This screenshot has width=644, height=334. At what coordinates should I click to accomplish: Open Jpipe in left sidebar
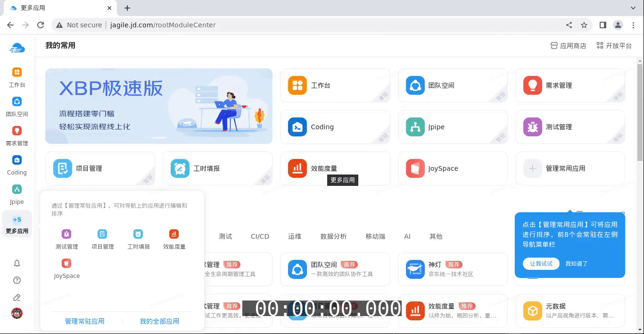(17, 195)
